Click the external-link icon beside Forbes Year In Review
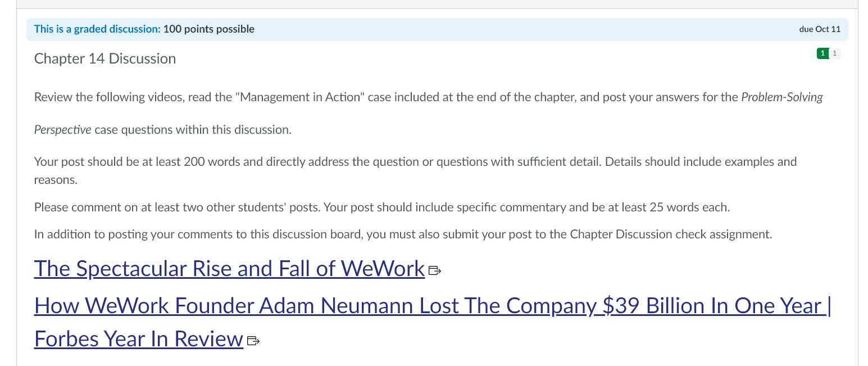 coord(253,340)
